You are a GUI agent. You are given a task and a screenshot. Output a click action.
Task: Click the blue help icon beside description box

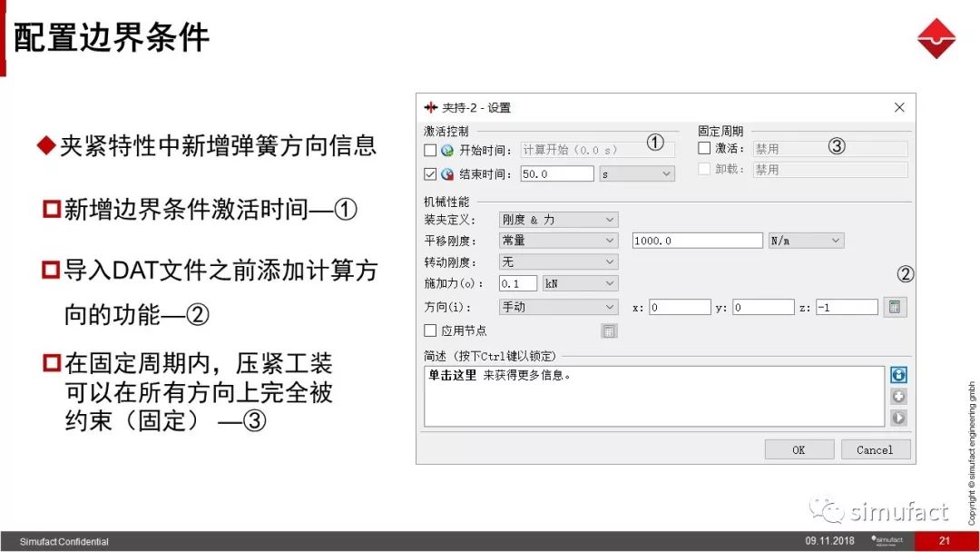click(898, 375)
